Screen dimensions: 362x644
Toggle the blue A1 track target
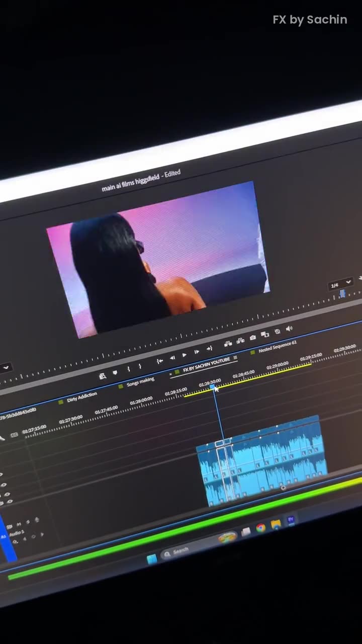click(4, 537)
